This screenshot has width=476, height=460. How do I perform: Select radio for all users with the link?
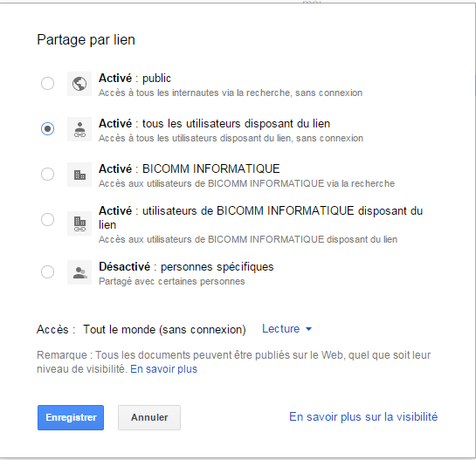tap(48, 128)
